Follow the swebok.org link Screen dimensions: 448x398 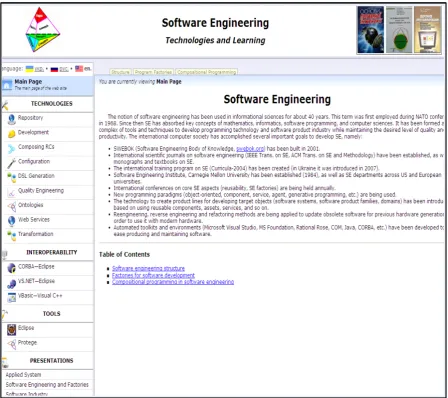(x=250, y=149)
